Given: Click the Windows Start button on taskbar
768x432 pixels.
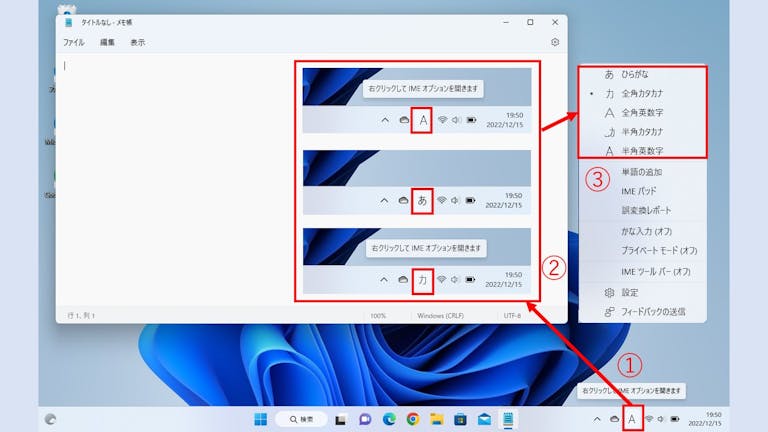Looking at the screenshot, I should click(261, 419).
